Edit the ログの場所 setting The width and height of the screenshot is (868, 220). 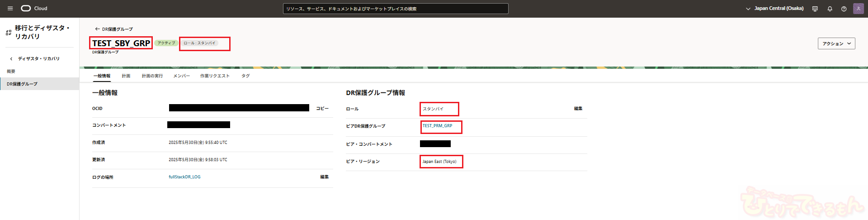coord(324,177)
